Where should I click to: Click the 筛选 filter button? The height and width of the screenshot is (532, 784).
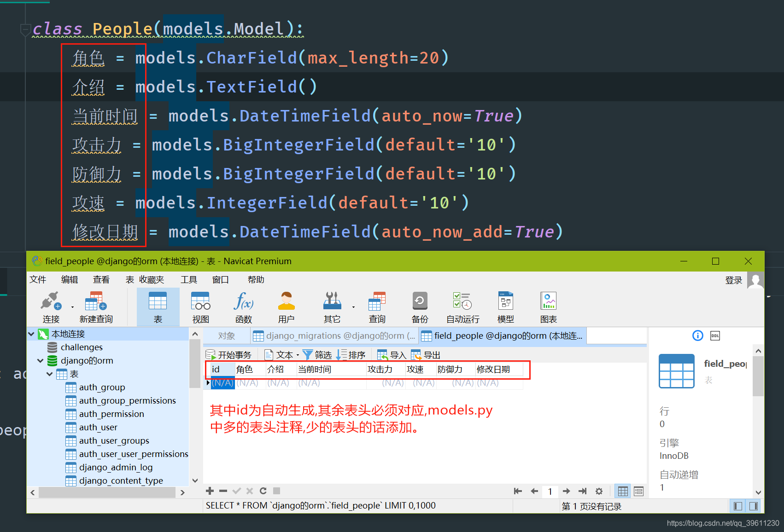coord(317,355)
